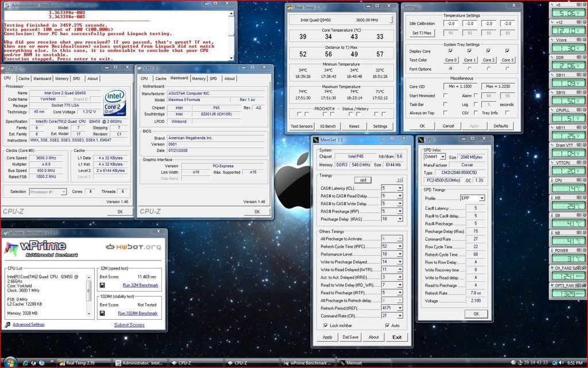Open settings of the DDR voltage gadget
This screenshot has height=368, width=588.
pos(579,57)
